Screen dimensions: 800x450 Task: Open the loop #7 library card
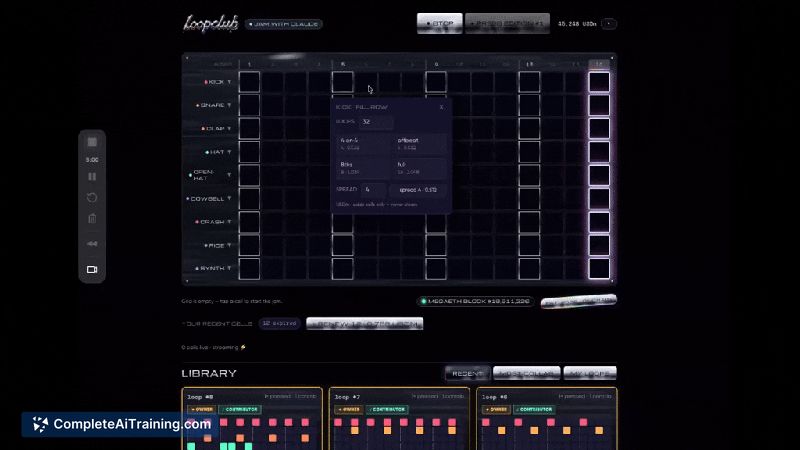click(399, 418)
